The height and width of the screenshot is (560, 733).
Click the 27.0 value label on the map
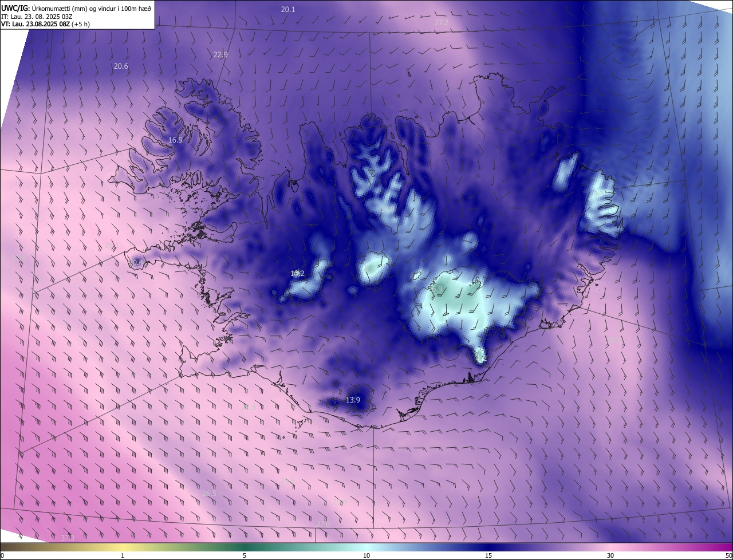click(323, 524)
